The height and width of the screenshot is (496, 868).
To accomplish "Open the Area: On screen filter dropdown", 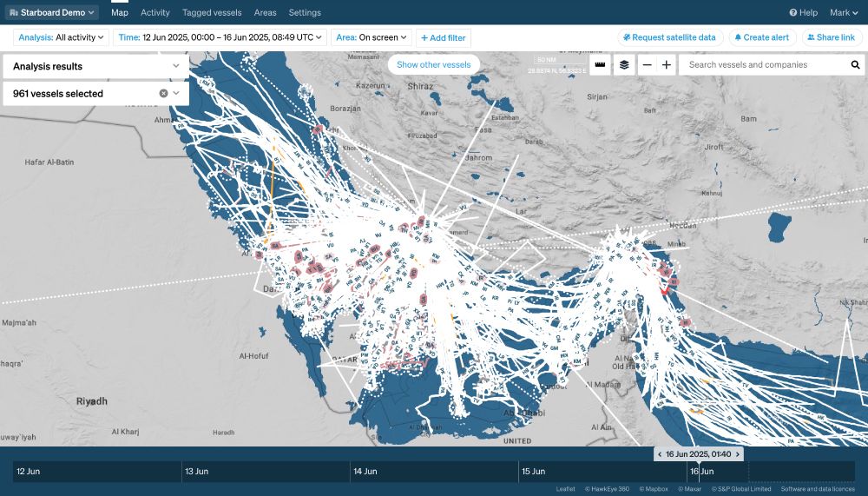I will click(x=372, y=37).
